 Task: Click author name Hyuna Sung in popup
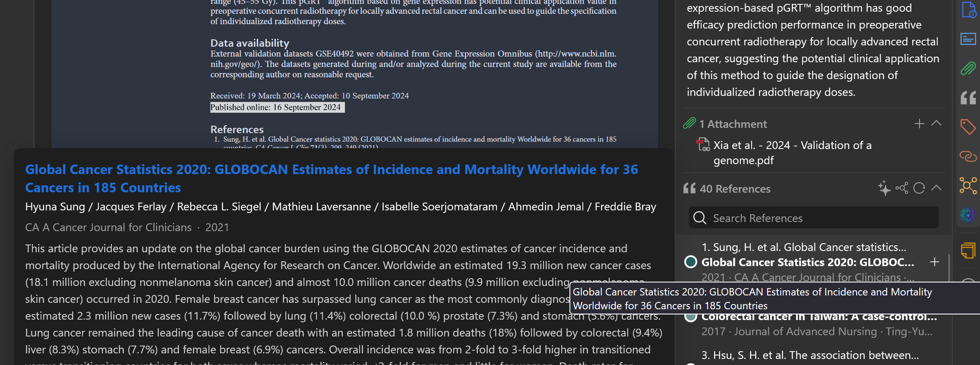point(55,206)
